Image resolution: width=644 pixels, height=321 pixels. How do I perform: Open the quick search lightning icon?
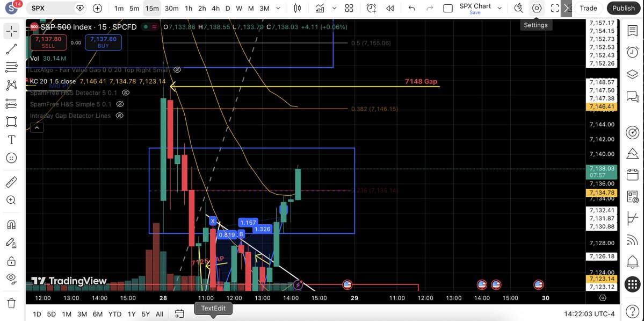pos(518,8)
